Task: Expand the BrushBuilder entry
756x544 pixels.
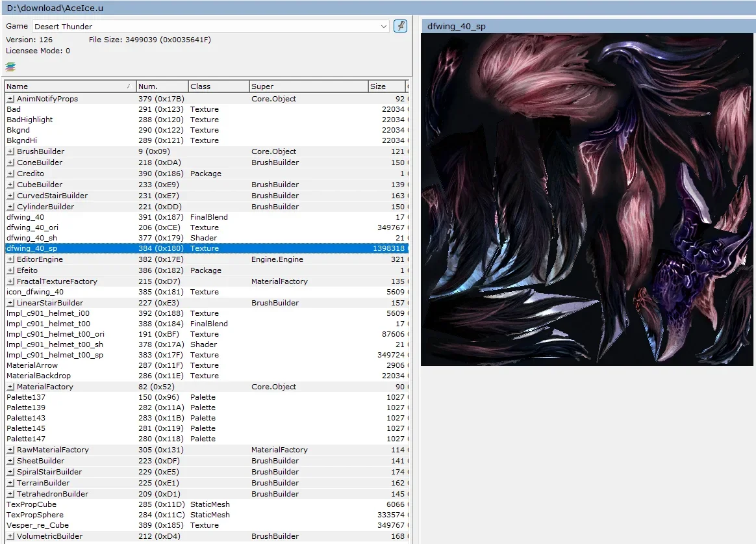Action: [x=10, y=151]
